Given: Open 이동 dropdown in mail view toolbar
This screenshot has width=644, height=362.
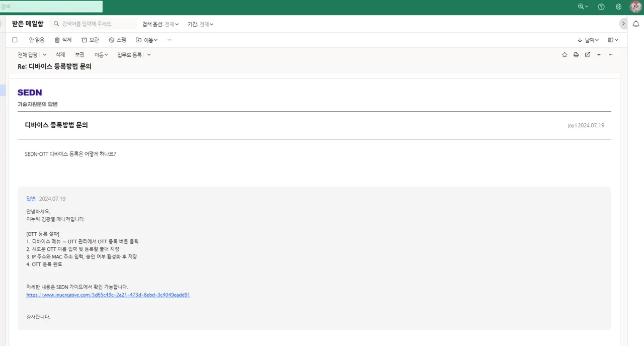Looking at the screenshot, I should coord(101,55).
